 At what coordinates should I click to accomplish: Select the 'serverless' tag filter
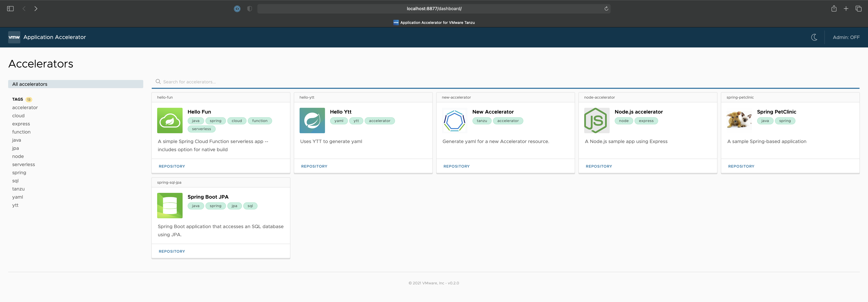click(x=23, y=164)
